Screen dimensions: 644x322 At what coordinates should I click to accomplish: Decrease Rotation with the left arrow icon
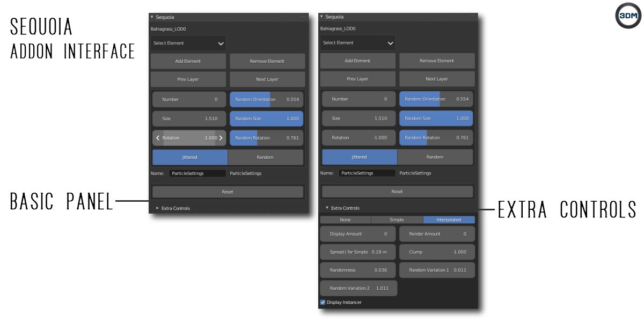tap(158, 138)
